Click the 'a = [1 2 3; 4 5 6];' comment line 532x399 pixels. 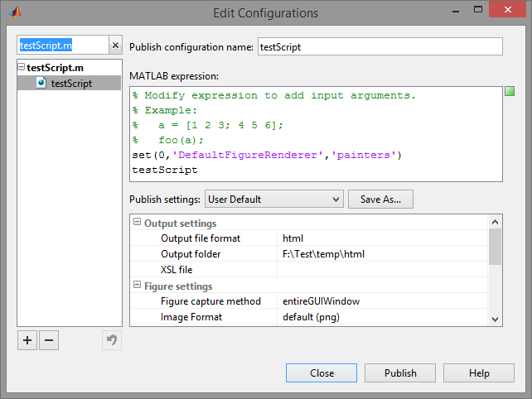tap(207, 125)
